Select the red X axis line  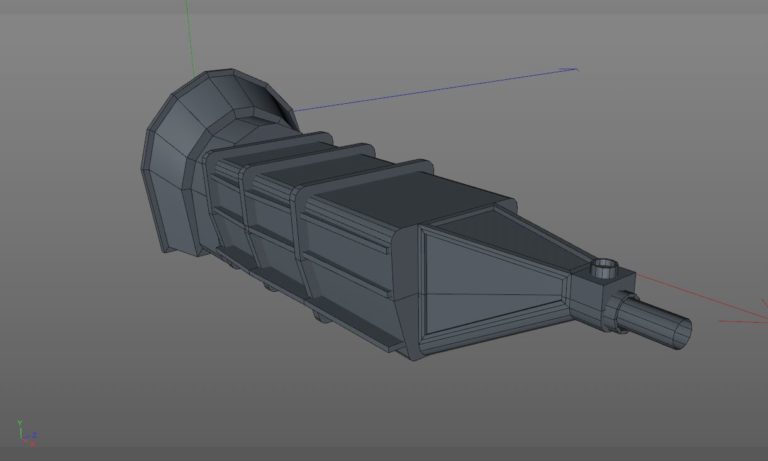[x=701, y=297]
